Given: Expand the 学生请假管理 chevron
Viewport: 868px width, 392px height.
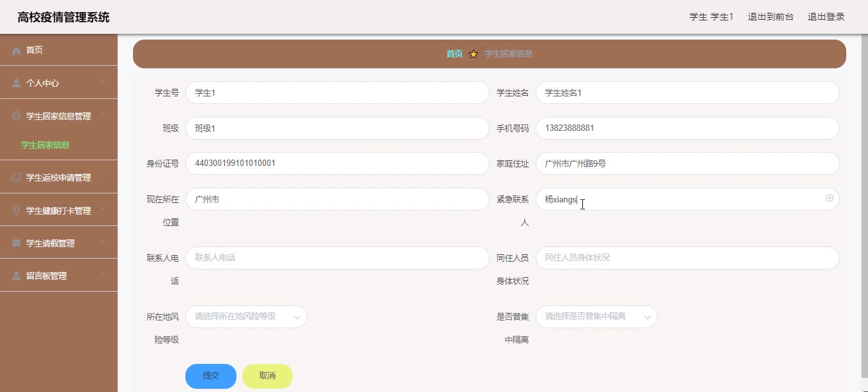Looking at the screenshot, I should (103, 242).
